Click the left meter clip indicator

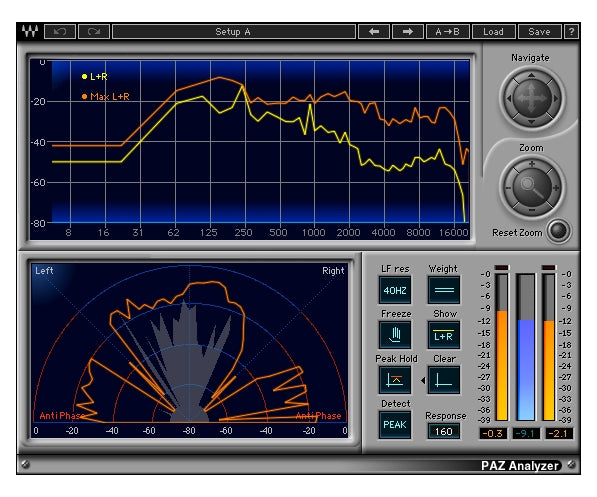click(502, 268)
